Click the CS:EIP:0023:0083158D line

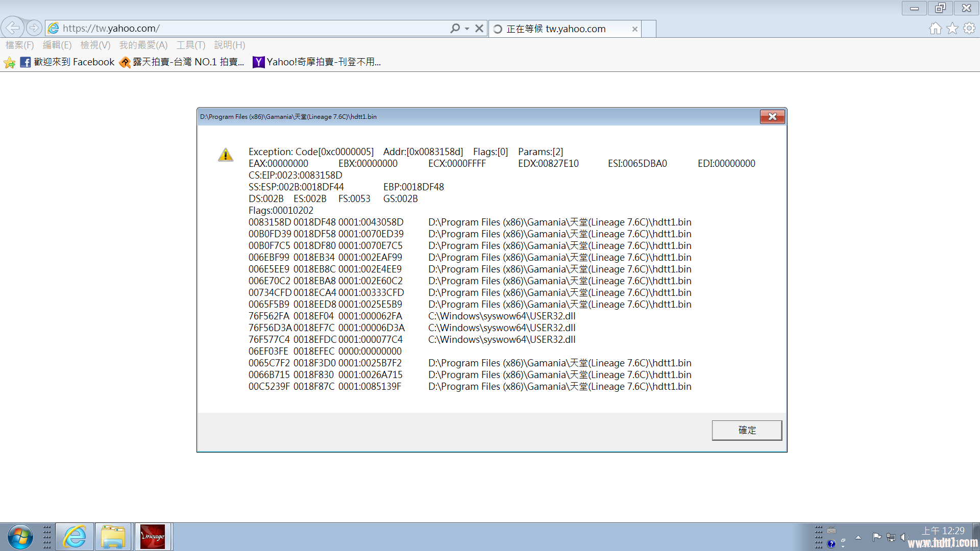(296, 175)
